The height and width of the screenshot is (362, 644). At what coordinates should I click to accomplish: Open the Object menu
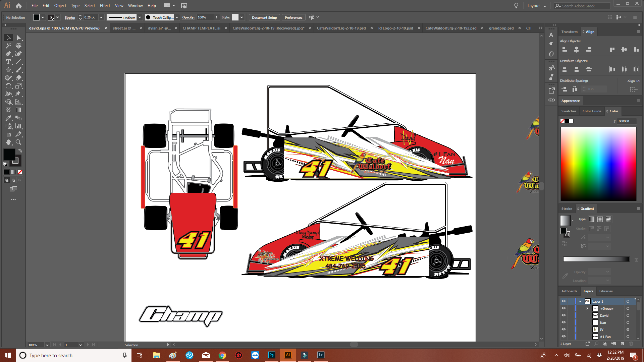coord(60,6)
